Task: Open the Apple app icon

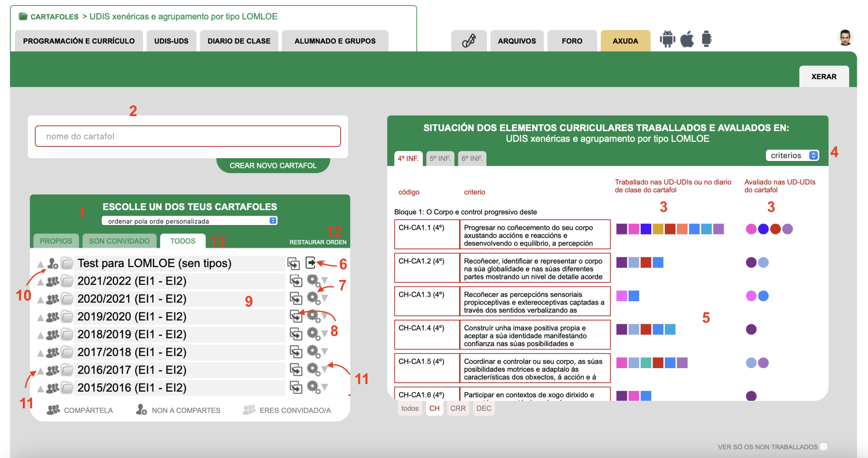Action: (x=687, y=40)
